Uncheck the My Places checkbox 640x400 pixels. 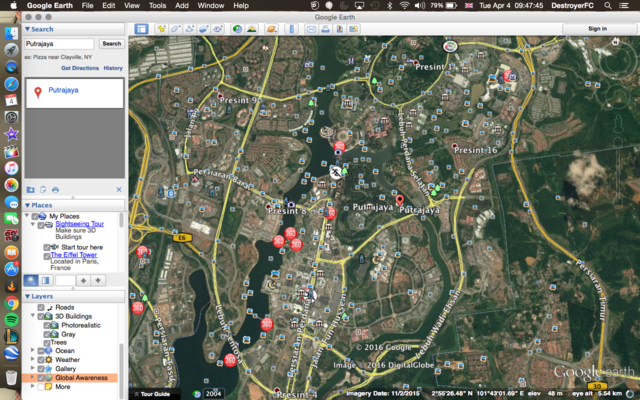coord(35,216)
